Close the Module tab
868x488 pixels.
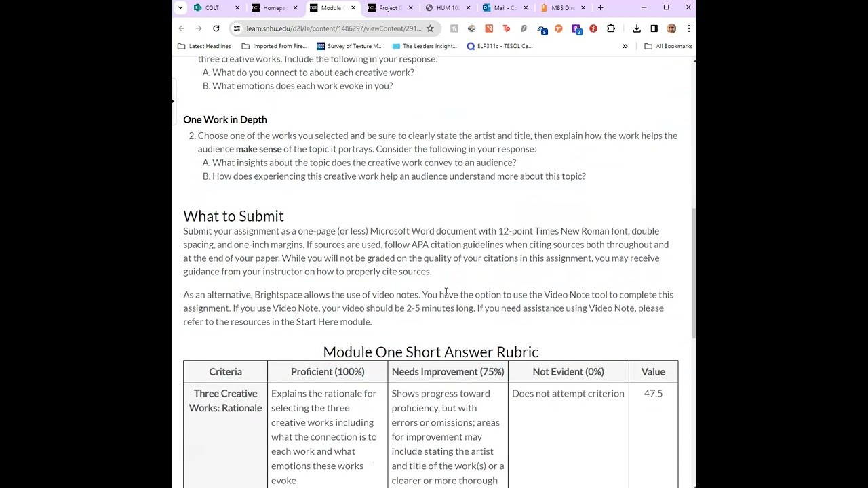[x=353, y=8]
